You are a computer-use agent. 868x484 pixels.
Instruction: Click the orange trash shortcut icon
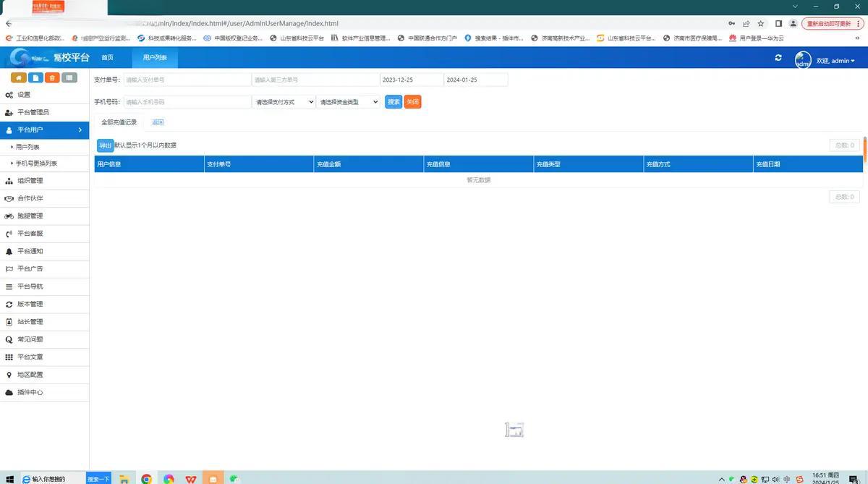click(52, 77)
